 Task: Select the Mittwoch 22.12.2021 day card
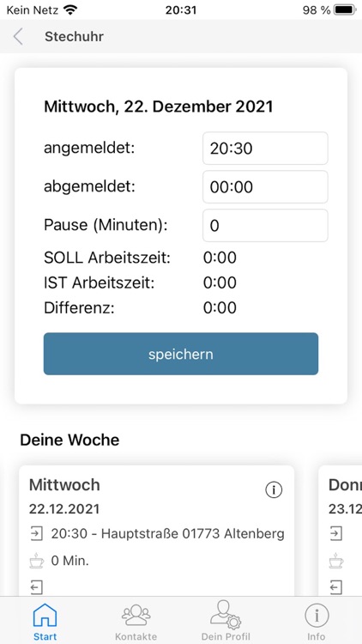[157, 531]
